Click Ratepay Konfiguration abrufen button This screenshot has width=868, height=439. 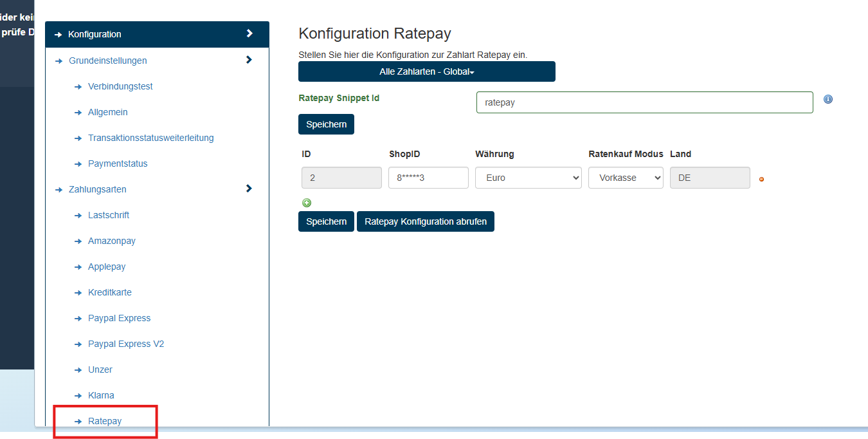[426, 221]
